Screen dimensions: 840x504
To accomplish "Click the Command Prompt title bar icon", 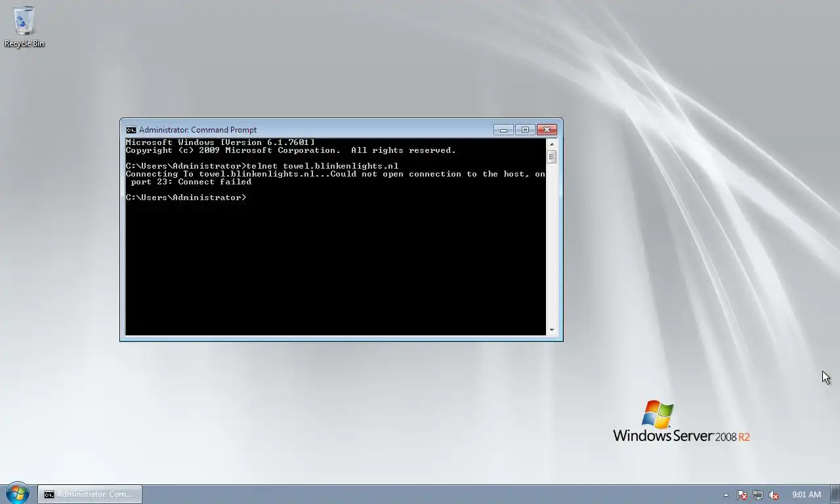I will (x=131, y=130).
